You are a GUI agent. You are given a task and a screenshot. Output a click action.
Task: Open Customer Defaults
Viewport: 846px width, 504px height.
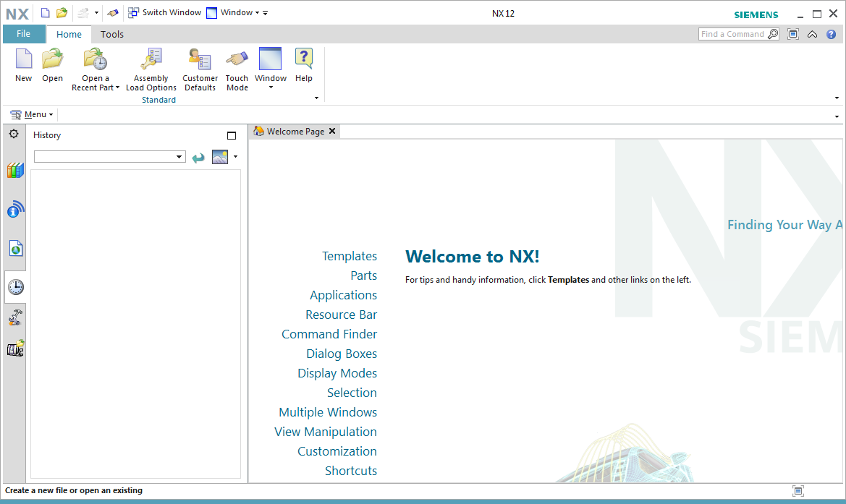pyautogui.click(x=200, y=69)
